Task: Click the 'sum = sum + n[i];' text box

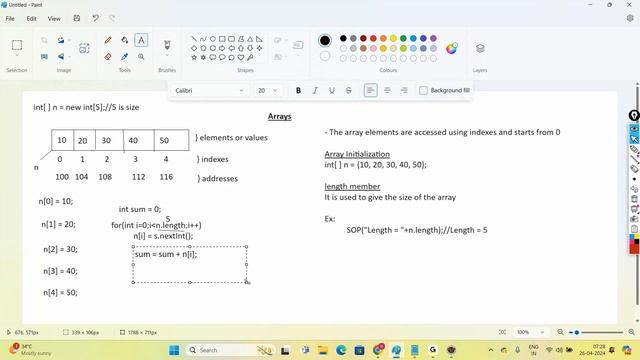Action: pyautogui.click(x=190, y=264)
